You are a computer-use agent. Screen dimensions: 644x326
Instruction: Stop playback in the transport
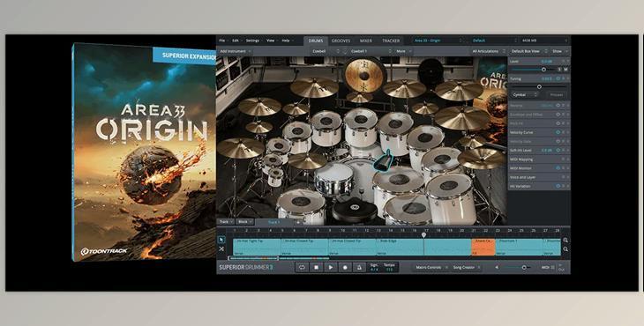316,267
